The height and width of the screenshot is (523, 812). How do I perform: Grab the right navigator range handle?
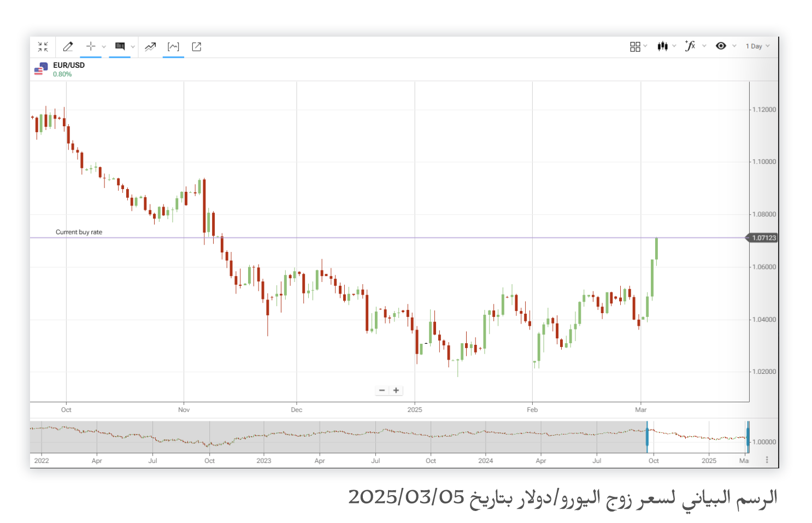coord(748,437)
